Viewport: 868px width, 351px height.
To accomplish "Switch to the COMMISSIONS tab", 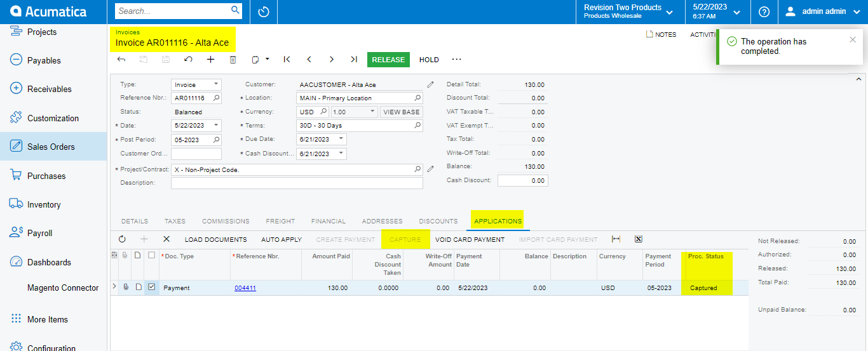I will tap(226, 222).
